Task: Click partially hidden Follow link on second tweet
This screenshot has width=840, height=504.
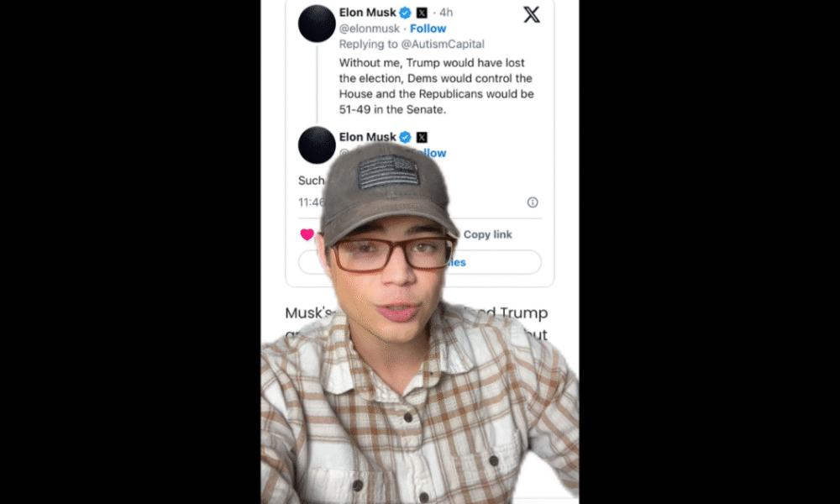Action: pos(434,153)
